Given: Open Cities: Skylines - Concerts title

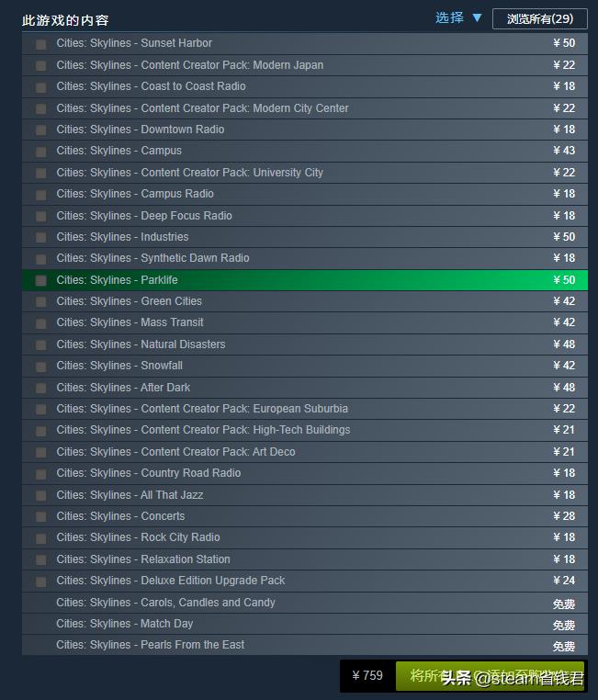Looking at the screenshot, I should [120, 516].
